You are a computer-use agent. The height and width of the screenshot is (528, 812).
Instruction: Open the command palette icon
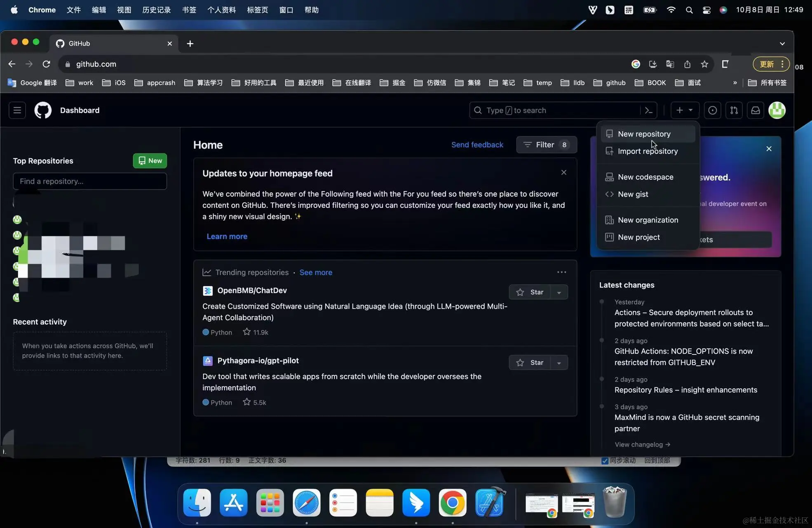click(649, 110)
